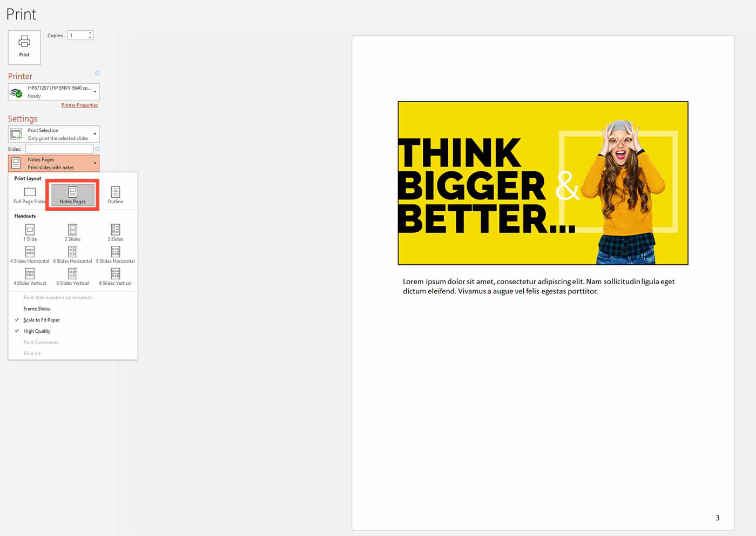Image resolution: width=756 pixels, height=536 pixels.
Task: Open the Notes Pages layout dropdown
Action: [x=94, y=163]
